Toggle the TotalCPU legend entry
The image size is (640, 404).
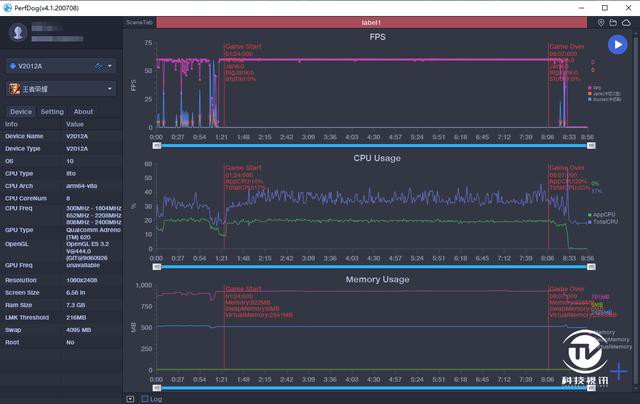(x=603, y=222)
